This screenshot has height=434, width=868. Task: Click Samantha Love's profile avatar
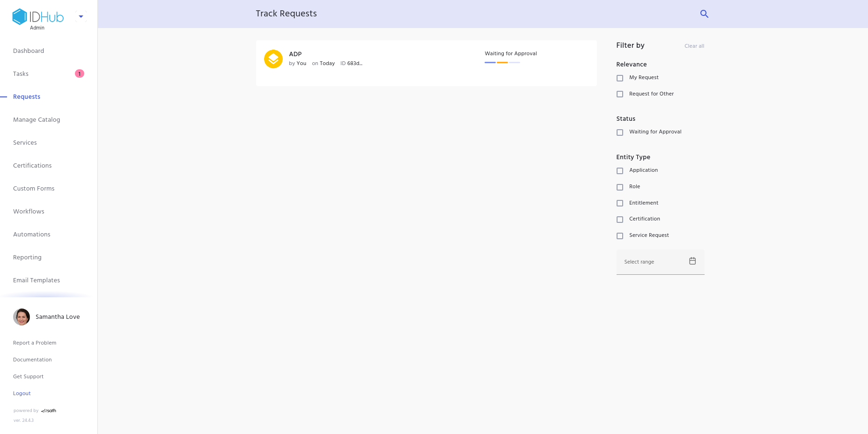tap(22, 317)
